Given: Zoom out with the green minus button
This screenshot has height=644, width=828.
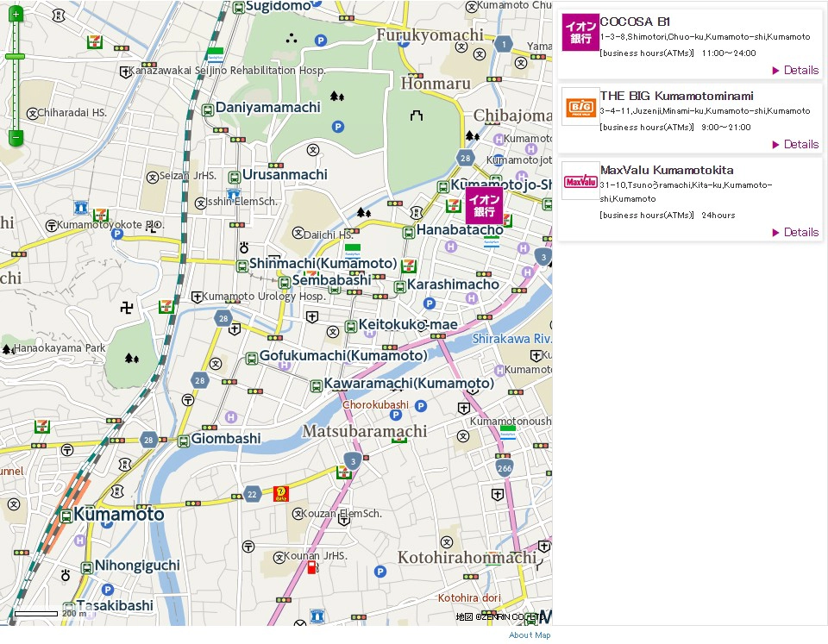Looking at the screenshot, I should (16, 138).
